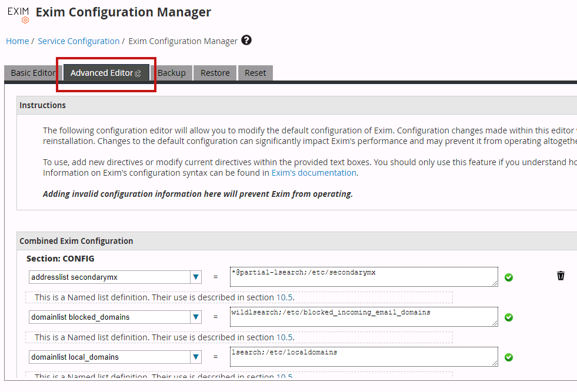Click the Combined Exim Configuration header
Viewport: 577px width, 392px height.
coord(296,241)
